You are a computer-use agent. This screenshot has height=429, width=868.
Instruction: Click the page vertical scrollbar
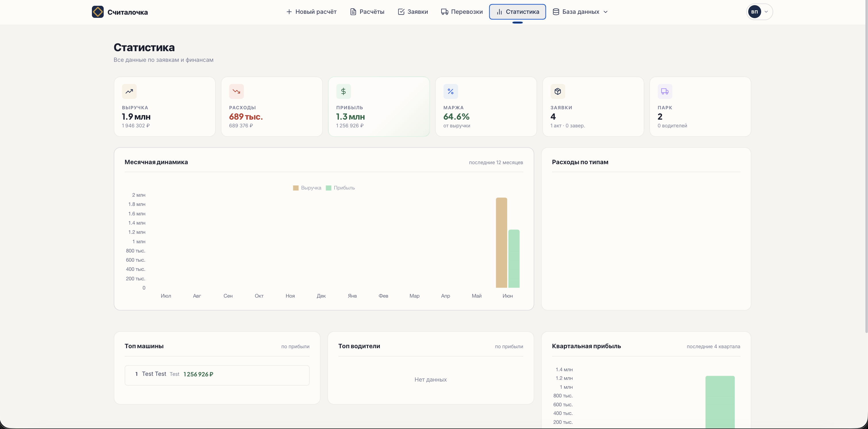point(866,166)
